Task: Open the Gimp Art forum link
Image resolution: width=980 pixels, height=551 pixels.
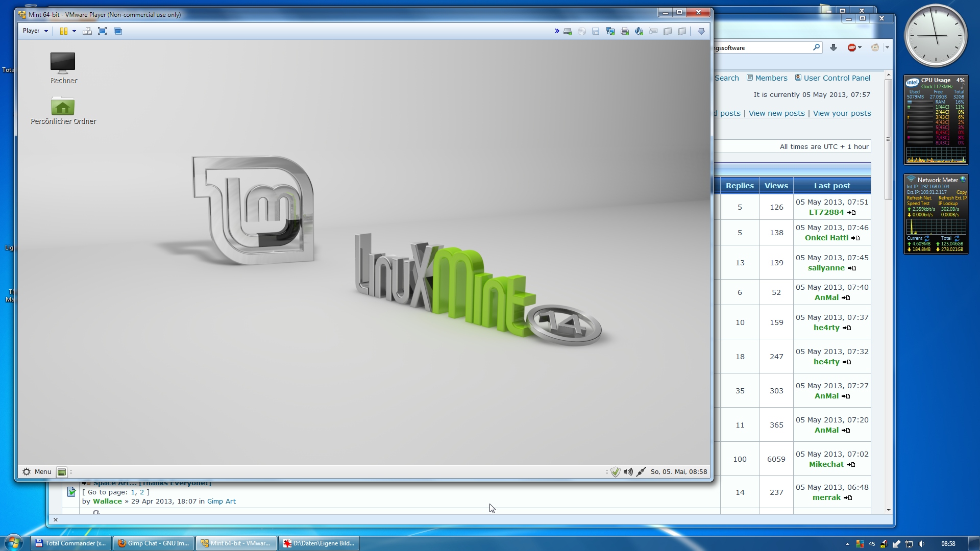Action: 222,502
